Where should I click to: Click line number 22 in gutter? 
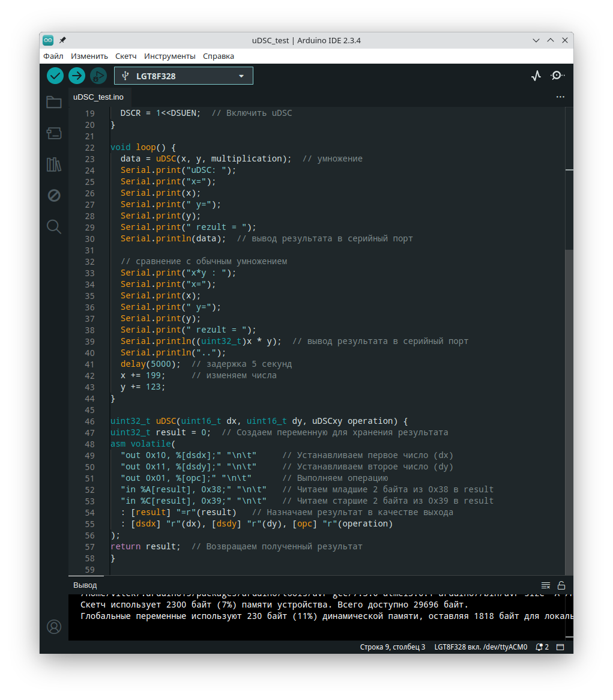tap(89, 148)
